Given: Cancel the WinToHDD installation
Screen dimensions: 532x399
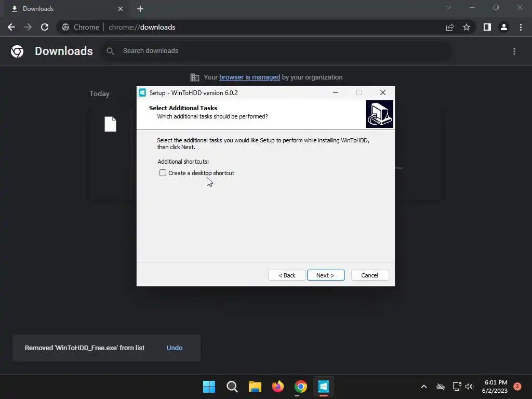Looking at the screenshot, I should pyautogui.click(x=370, y=275).
